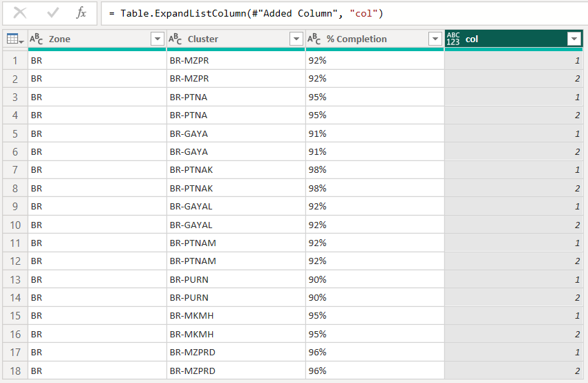Click BR-PTNA cell in row 3

[236, 97]
